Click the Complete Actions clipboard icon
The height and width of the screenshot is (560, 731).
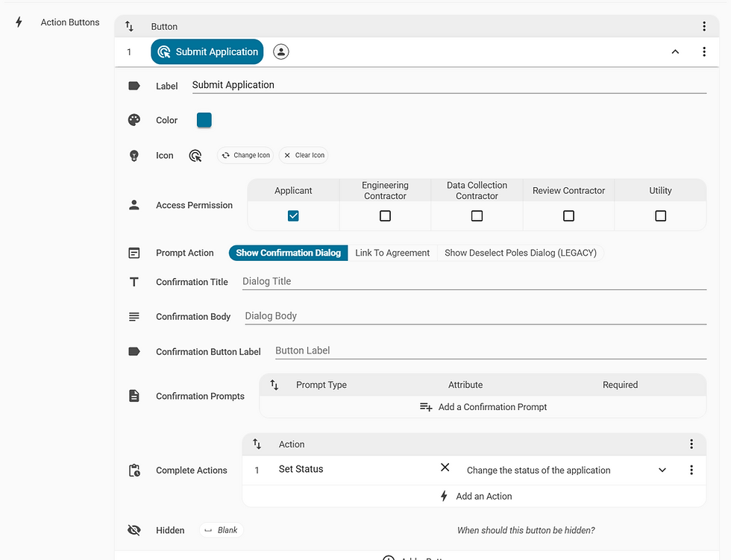tap(134, 471)
